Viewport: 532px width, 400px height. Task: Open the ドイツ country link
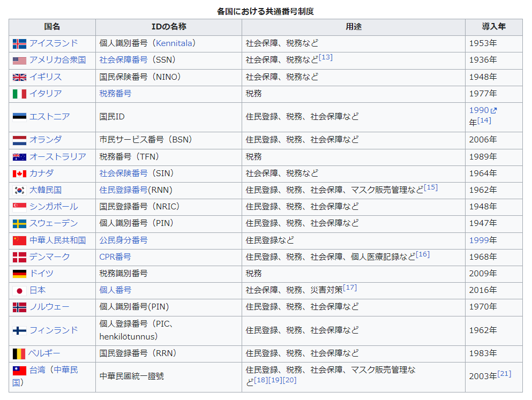click(41, 273)
